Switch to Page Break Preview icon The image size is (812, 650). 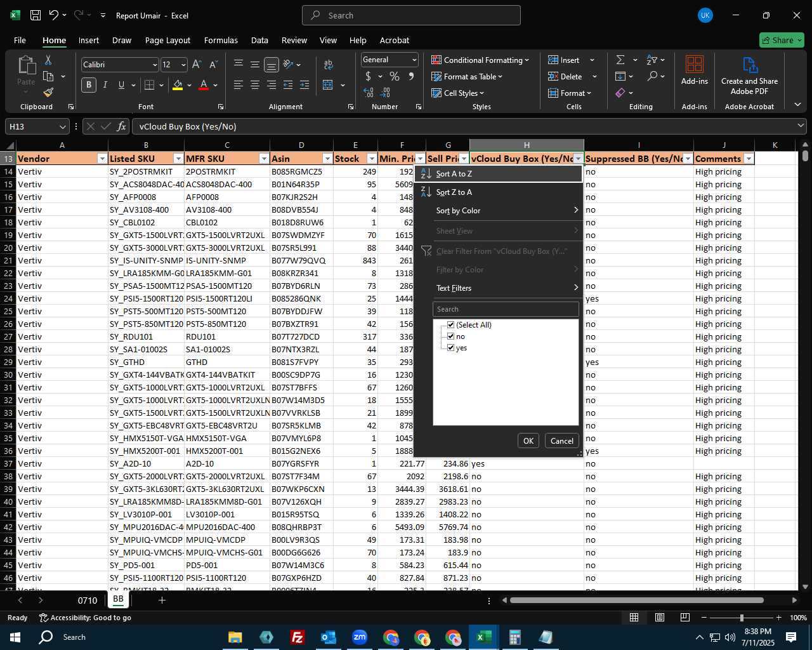point(685,618)
